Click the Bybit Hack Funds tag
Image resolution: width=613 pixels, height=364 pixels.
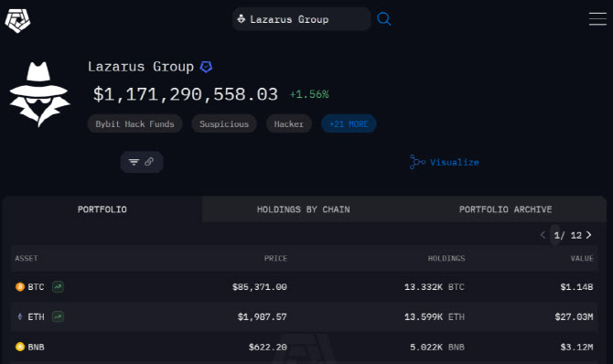pyautogui.click(x=134, y=124)
